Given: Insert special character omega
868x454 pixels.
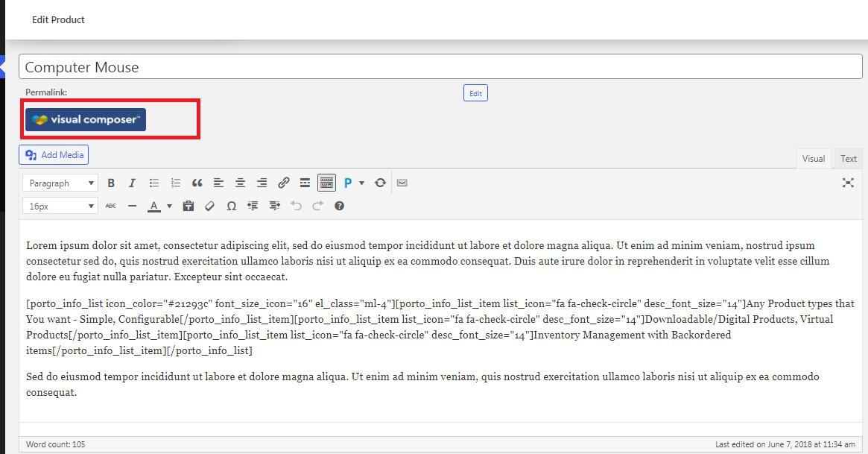Looking at the screenshot, I should click(x=232, y=206).
